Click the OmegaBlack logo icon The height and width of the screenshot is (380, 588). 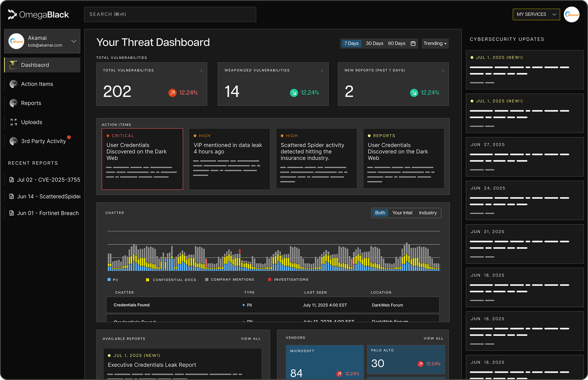click(x=12, y=14)
